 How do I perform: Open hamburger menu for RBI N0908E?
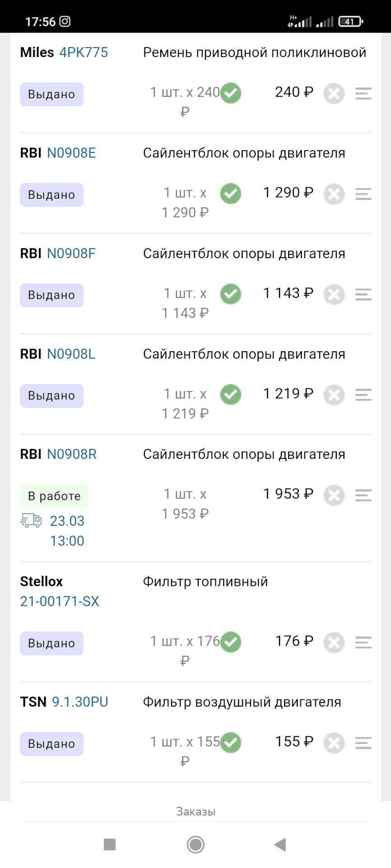(x=363, y=194)
